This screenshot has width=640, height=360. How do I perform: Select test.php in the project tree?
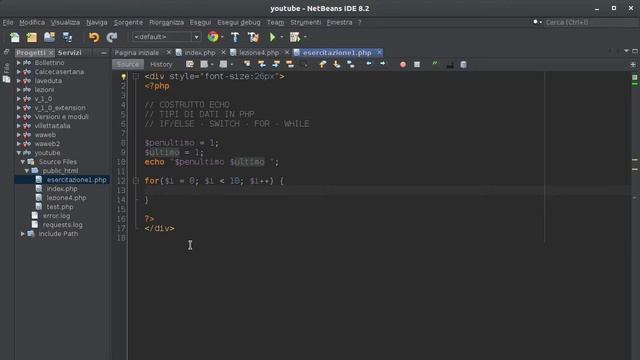pos(60,207)
